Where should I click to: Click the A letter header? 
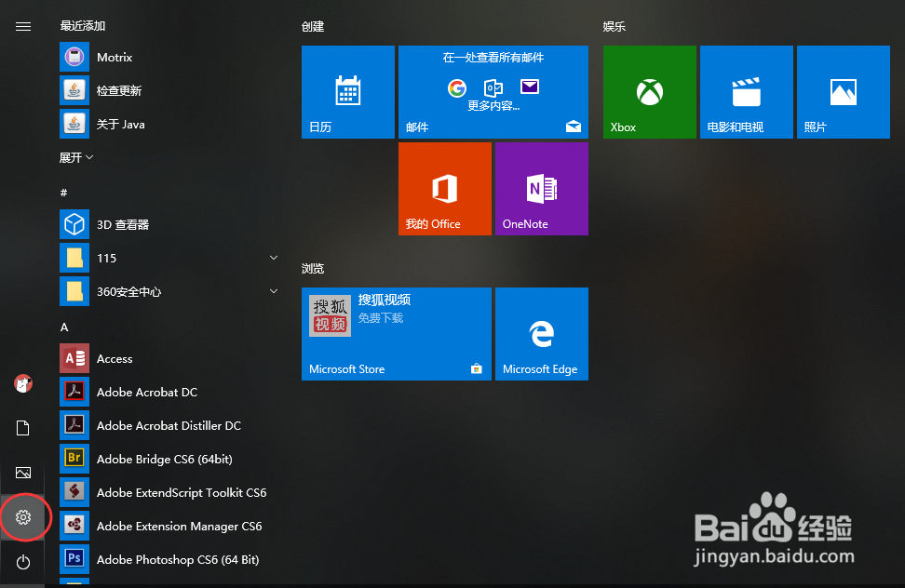pyautogui.click(x=64, y=327)
